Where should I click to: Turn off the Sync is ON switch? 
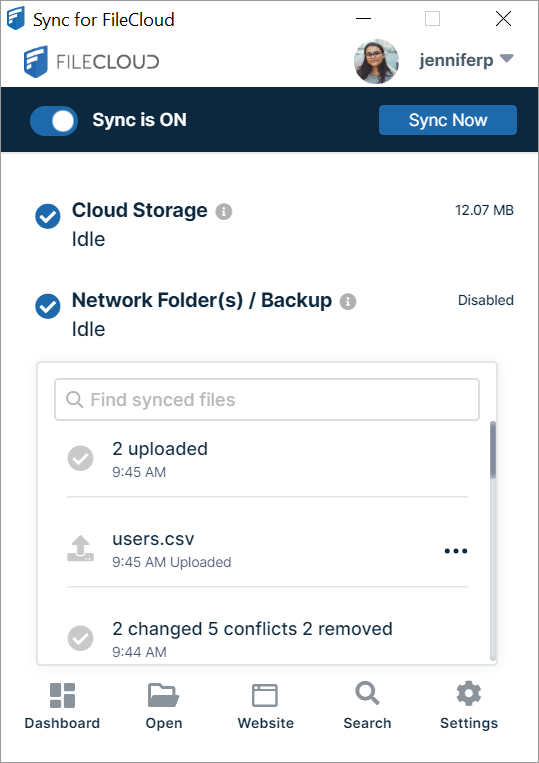(x=54, y=121)
